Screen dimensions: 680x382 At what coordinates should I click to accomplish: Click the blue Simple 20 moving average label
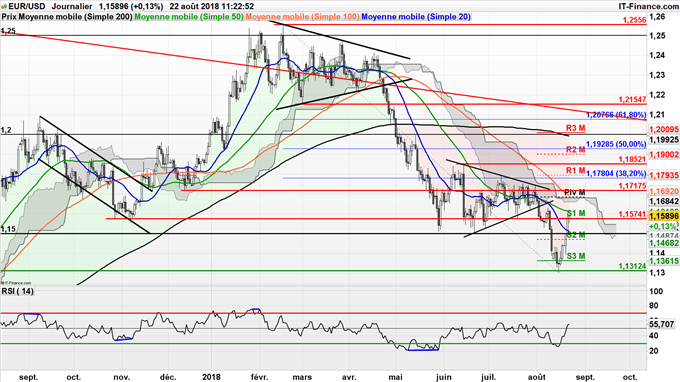pyautogui.click(x=416, y=17)
